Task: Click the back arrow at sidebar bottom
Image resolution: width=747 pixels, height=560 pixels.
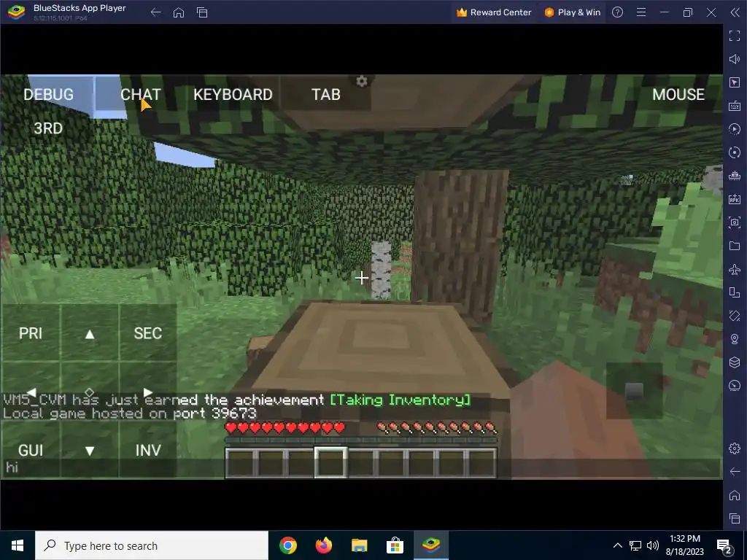Action: [x=734, y=472]
